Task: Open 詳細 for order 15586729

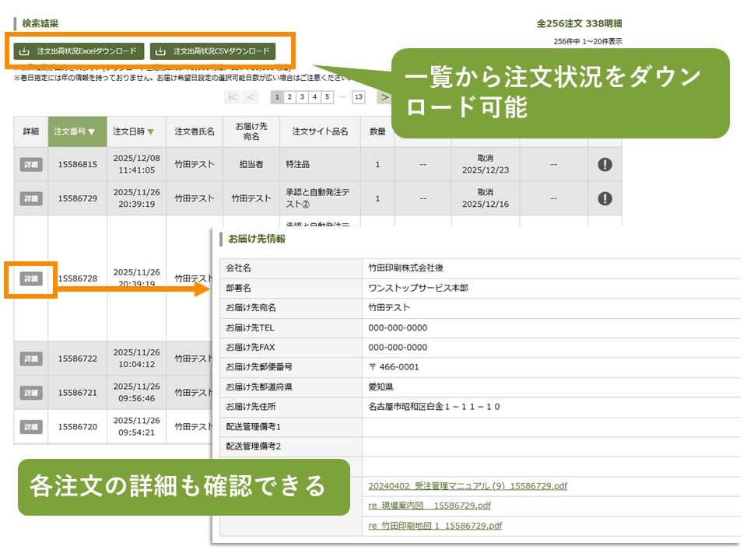Action: (x=31, y=198)
